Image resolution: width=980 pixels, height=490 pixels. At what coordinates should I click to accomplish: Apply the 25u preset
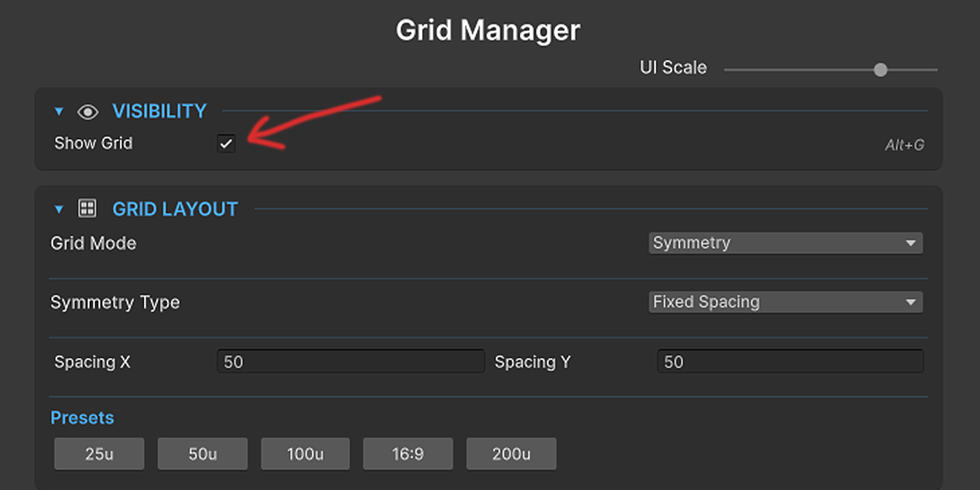click(x=99, y=454)
